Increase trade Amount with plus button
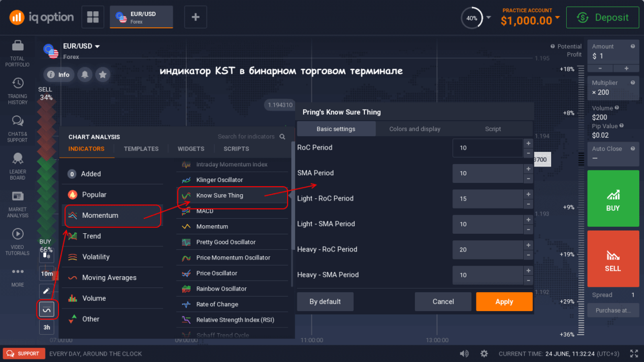Screen dimensions: 644x362 (x=626, y=68)
